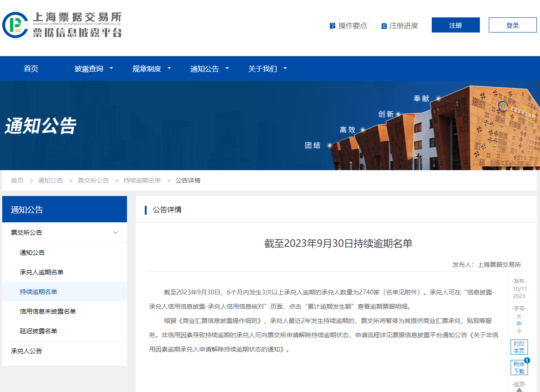Select 信用信息未披露名单 sidebar item

point(48,311)
